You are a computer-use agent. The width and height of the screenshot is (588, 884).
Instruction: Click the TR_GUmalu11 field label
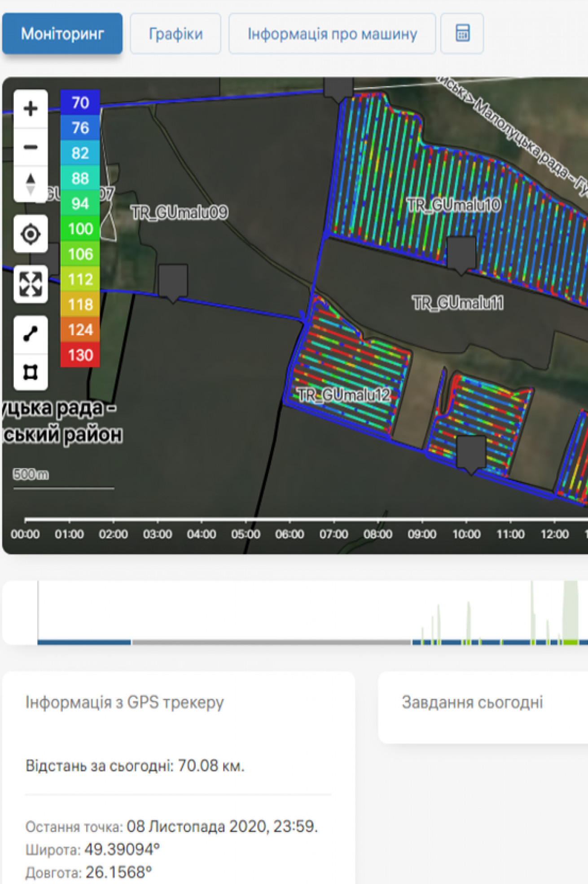click(x=458, y=303)
